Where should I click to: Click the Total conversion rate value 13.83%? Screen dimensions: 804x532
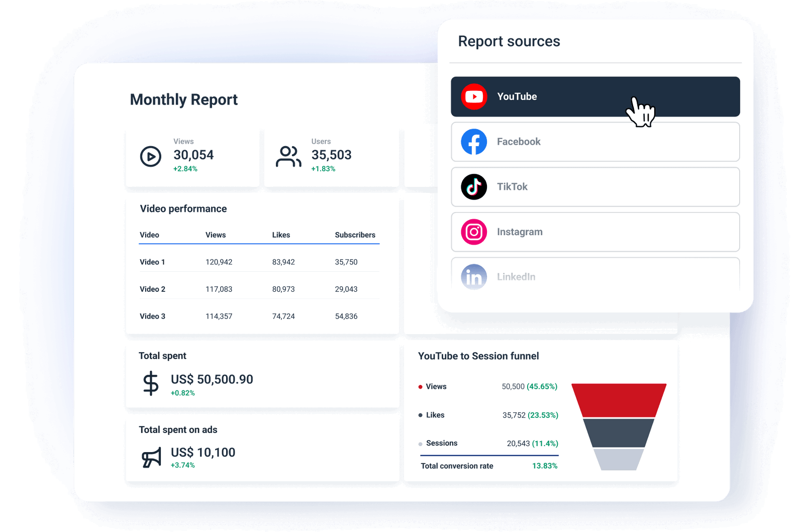click(545, 466)
